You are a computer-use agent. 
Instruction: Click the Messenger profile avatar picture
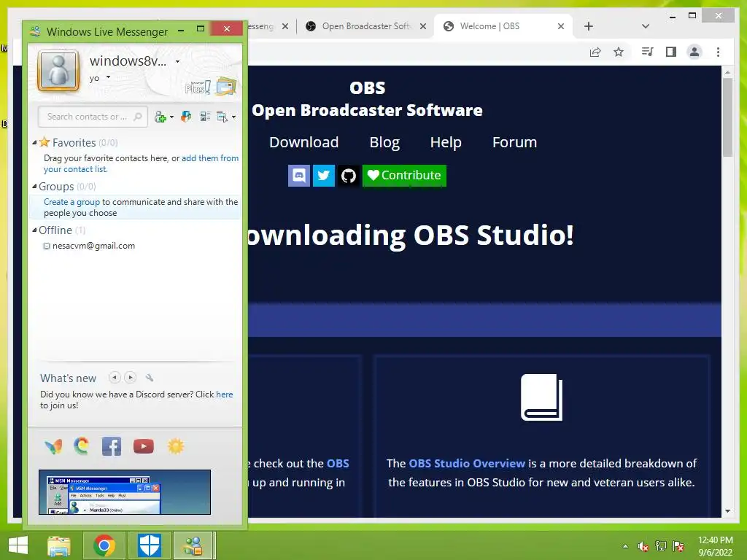point(58,71)
